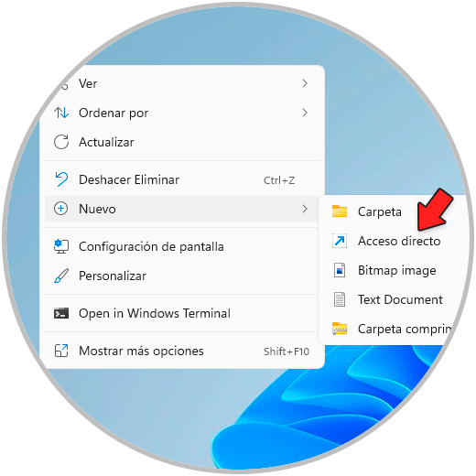Click the Nuevo plus circle icon
The width and height of the screenshot is (476, 476).
click(61, 209)
